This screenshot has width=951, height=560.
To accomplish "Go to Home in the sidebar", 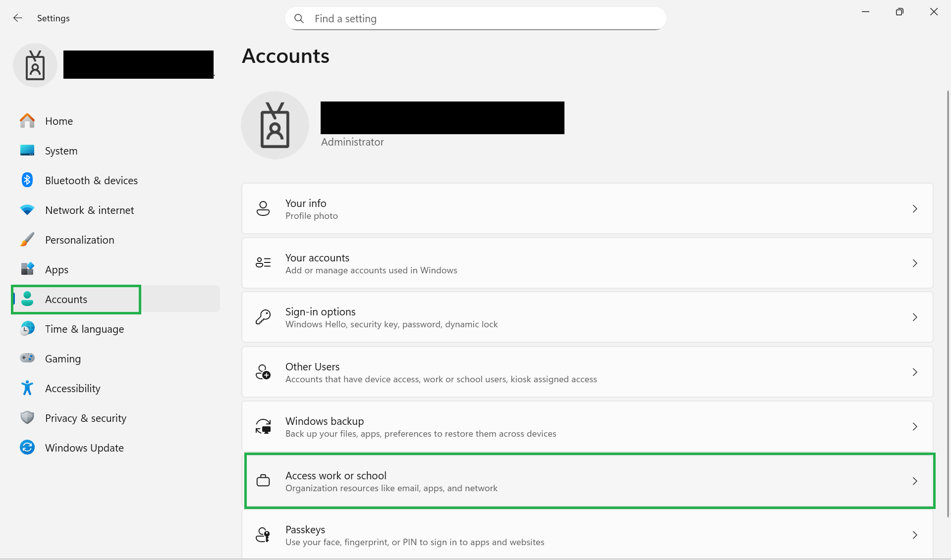I will click(59, 121).
